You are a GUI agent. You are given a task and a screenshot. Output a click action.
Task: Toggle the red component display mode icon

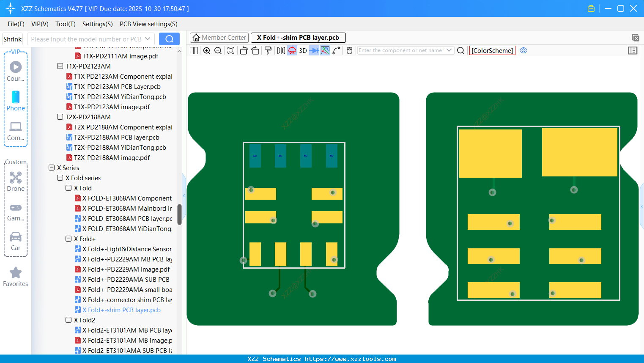292,50
